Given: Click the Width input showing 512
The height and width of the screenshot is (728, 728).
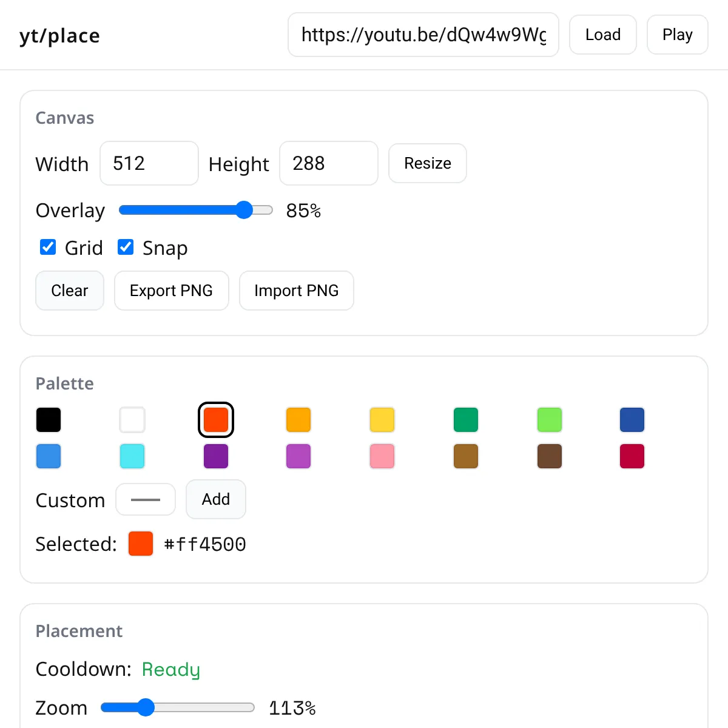Looking at the screenshot, I should coord(149,163).
